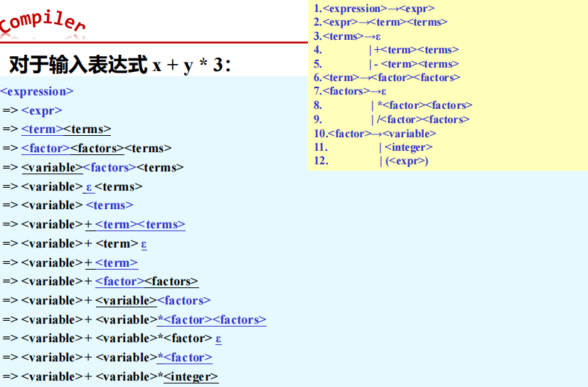588x387 pixels.
Task: Click grammar rule 4 '| +<term><terms>'
Action: pos(386,50)
